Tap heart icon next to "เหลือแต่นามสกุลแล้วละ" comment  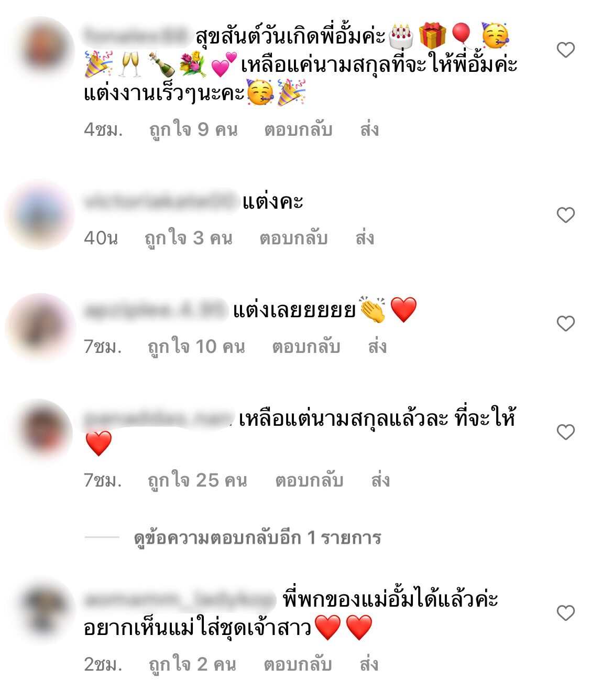pos(566,432)
